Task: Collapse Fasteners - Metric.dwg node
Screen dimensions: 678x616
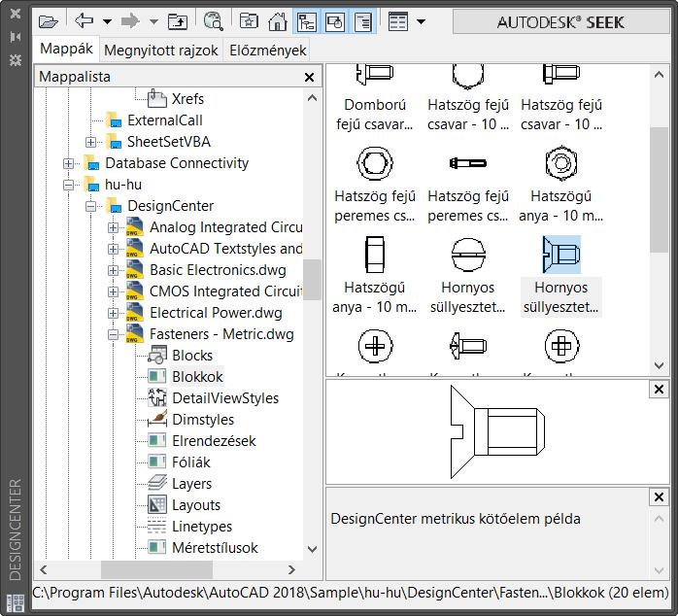Action: pos(113,334)
